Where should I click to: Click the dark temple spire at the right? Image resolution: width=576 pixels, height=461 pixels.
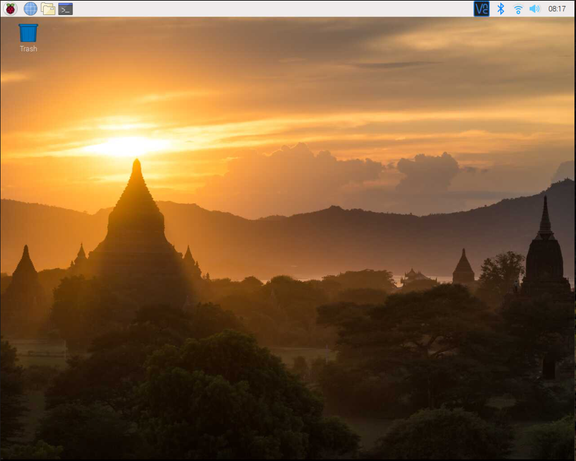click(545, 250)
